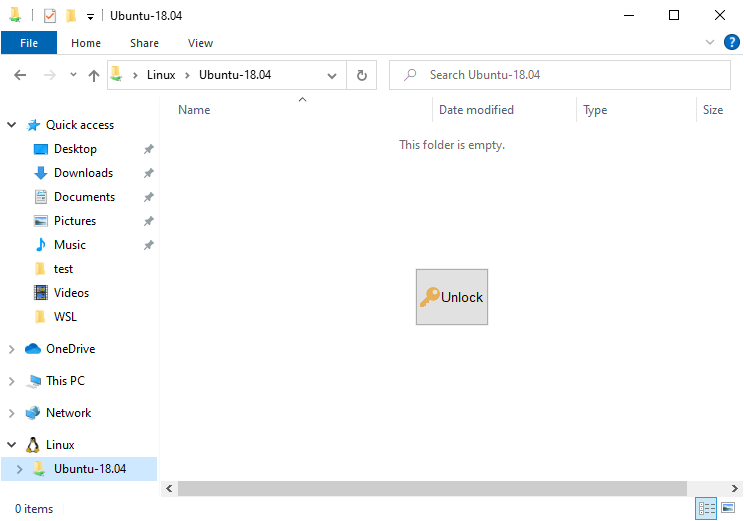
Task: Click the Linux breadcrumb in address bar
Action: point(161,75)
